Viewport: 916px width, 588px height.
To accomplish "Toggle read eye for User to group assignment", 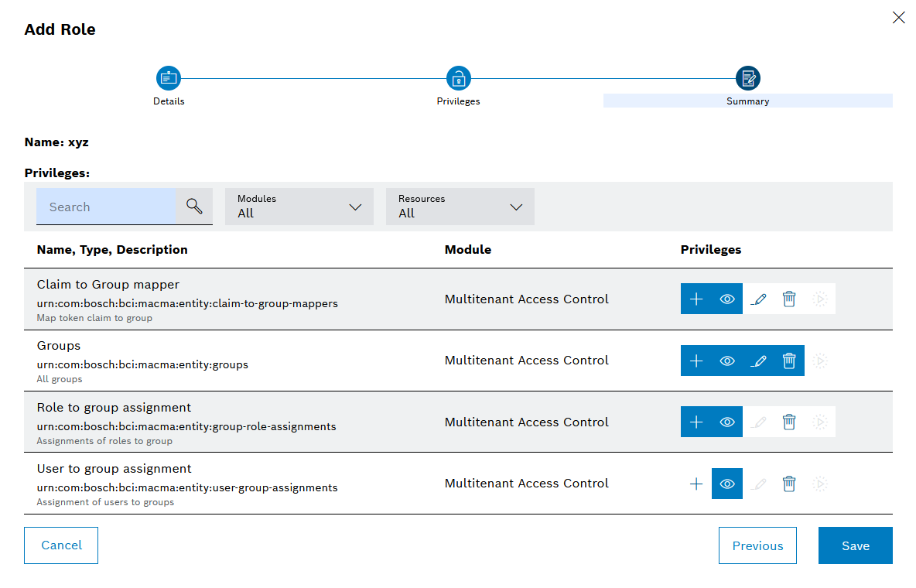I will pyautogui.click(x=727, y=484).
